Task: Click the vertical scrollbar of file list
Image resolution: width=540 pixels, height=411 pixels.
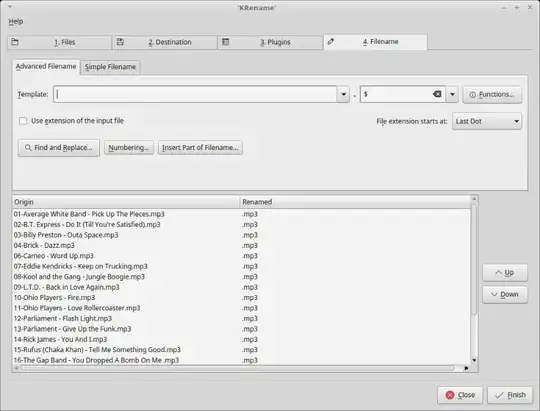Action: [x=474, y=258]
